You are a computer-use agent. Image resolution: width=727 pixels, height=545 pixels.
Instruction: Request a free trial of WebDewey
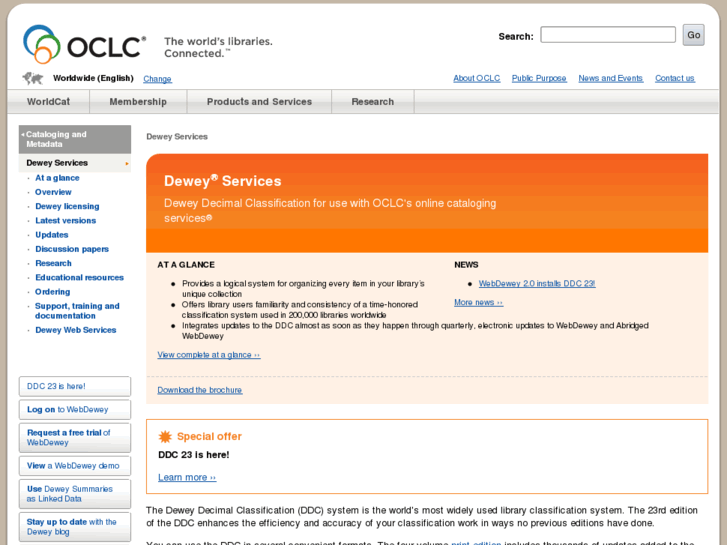coord(75,437)
